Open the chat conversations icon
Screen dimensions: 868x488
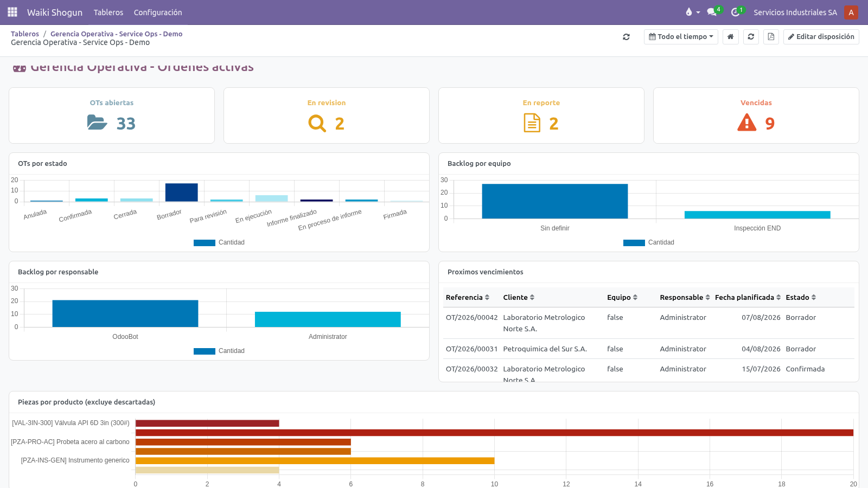click(x=712, y=12)
